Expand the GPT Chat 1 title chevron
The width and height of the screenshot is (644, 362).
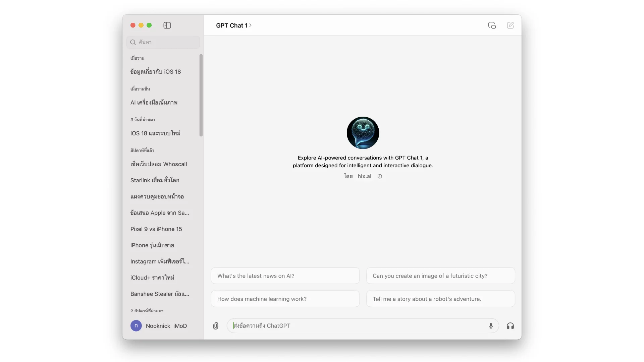250,25
